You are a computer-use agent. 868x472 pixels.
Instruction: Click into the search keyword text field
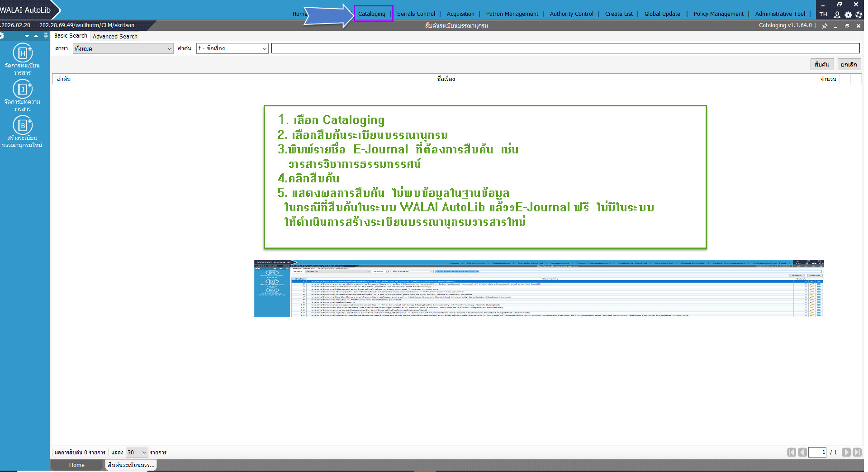565,48
